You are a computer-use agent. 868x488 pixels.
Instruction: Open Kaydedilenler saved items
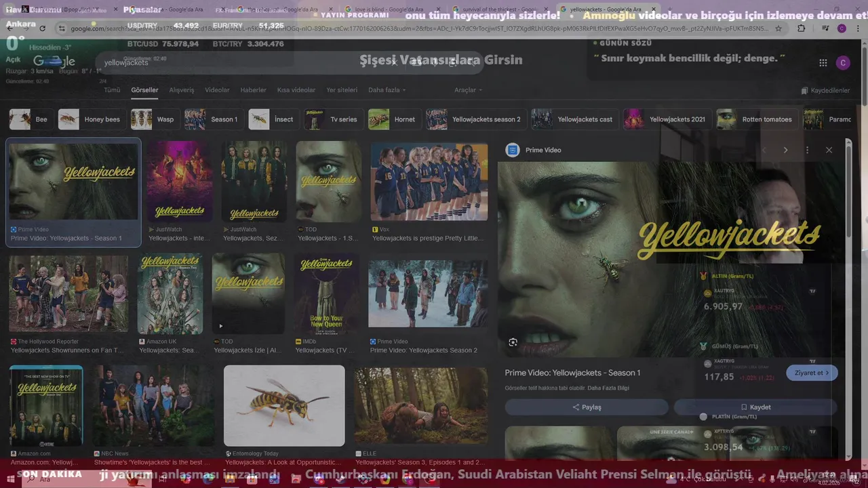point(825,90)
